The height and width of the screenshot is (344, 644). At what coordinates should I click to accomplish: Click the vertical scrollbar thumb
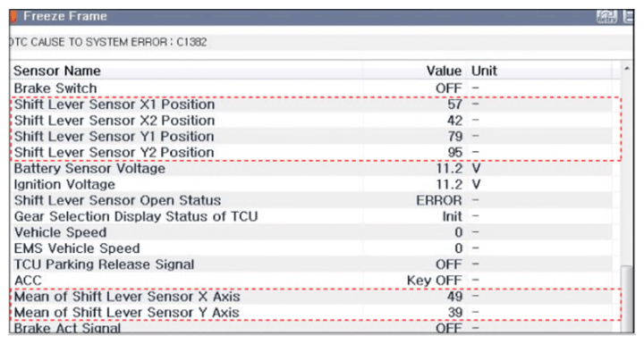pyautogui.click(x=627, y=298)
